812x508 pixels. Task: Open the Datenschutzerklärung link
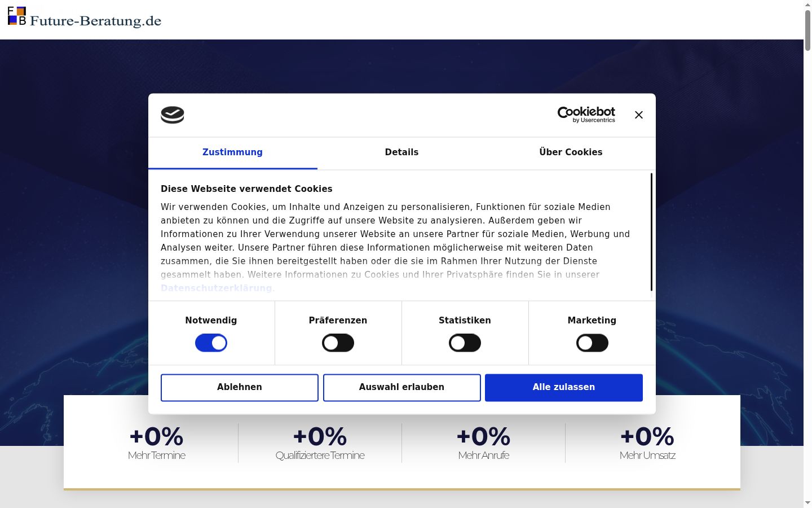pos(217,288)
